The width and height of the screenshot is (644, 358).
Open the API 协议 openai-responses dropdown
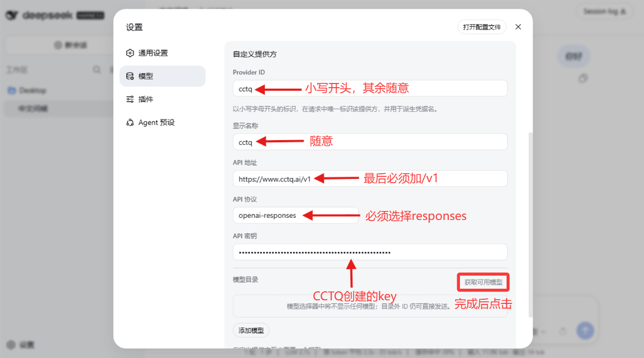pos(296,215)
